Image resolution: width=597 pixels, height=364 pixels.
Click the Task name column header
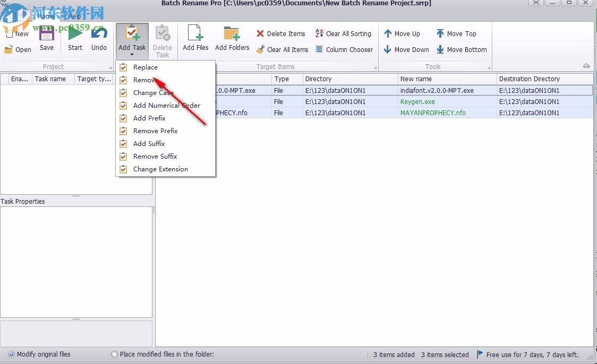(x=53, y=79)
